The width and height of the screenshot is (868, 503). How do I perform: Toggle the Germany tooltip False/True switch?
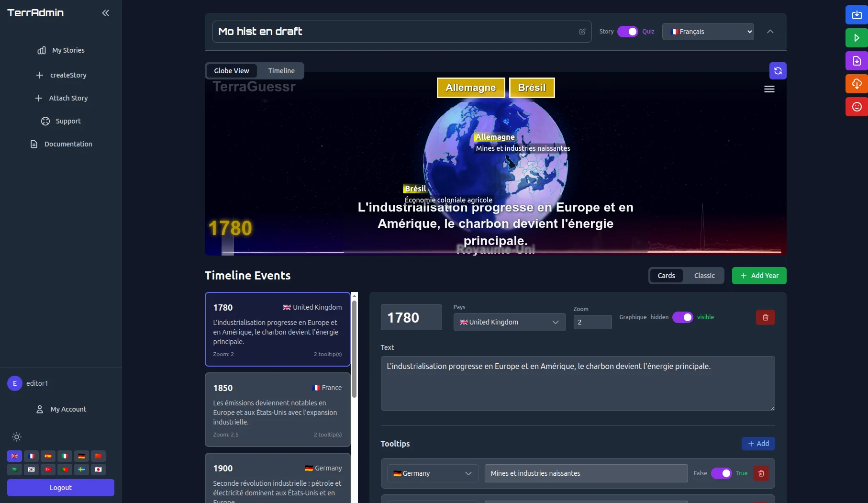721,473
